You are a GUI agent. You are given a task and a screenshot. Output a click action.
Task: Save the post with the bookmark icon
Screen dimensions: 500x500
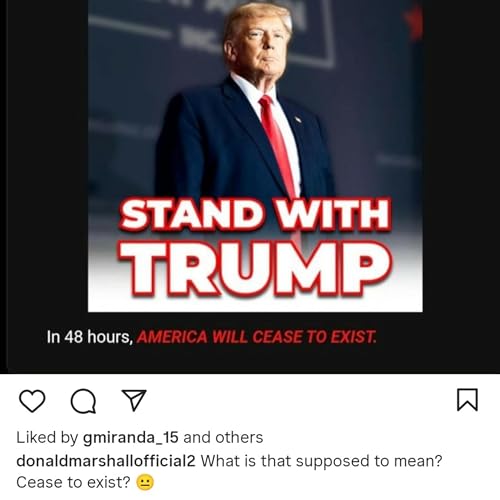pos(467,399)
